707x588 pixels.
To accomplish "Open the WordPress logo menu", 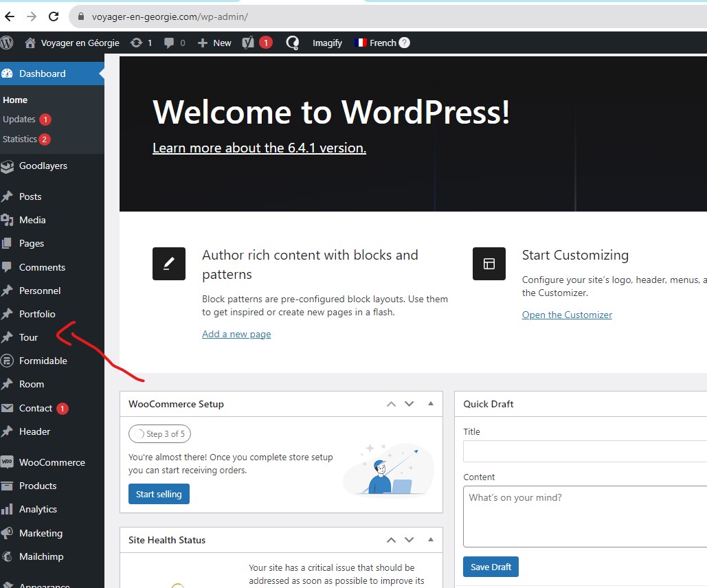I will tap(7, 43).
